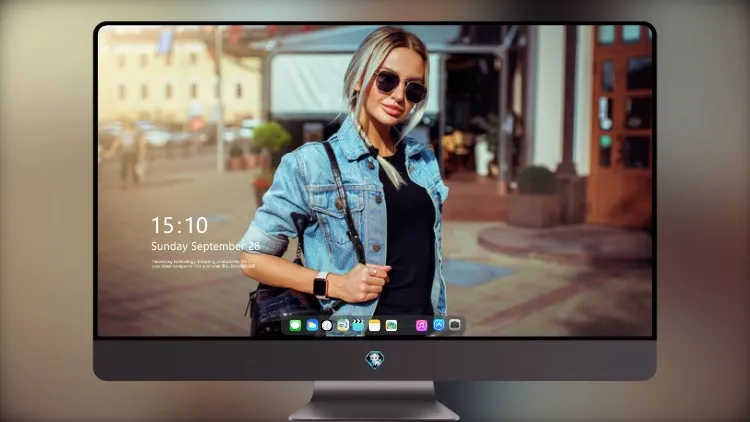Open the colorful gallery app beside Notes
The height and width of the screenshot is (422, 750).
(391, 325)
